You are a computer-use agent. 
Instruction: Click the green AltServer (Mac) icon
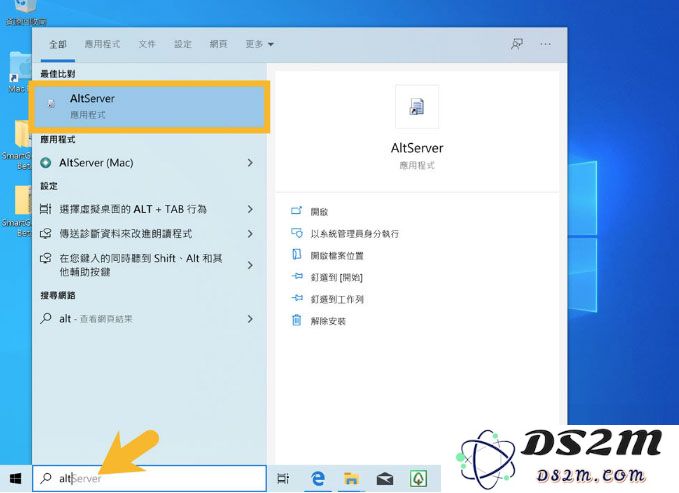[x=46, y=163]
